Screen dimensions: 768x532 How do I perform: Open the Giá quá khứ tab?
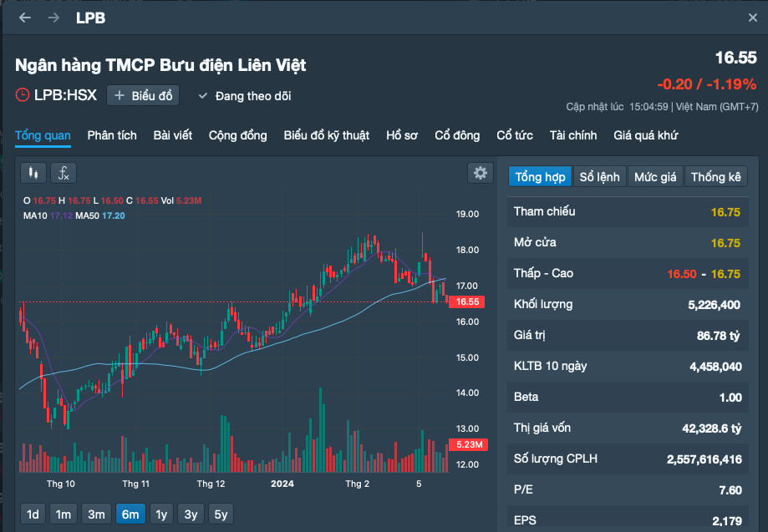coord(645,135)
